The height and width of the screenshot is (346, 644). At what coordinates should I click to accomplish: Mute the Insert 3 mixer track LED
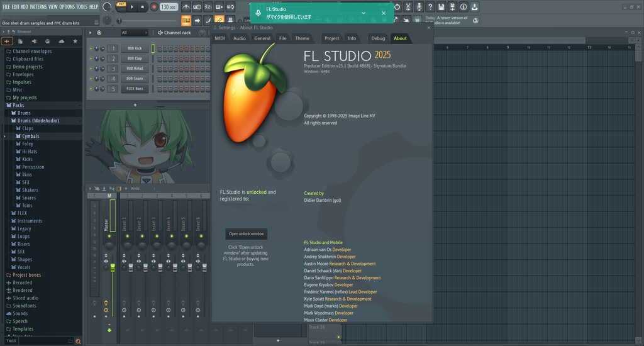pos(157,237)
